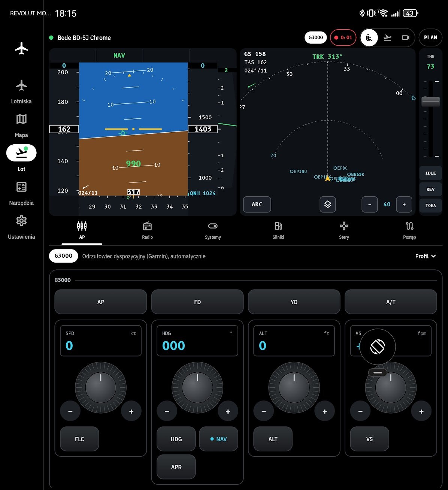The width and height of the screenshot is (448, 490).
Task: Tap the airplane logo at the sidebar top
Action: tap(21, 49)
